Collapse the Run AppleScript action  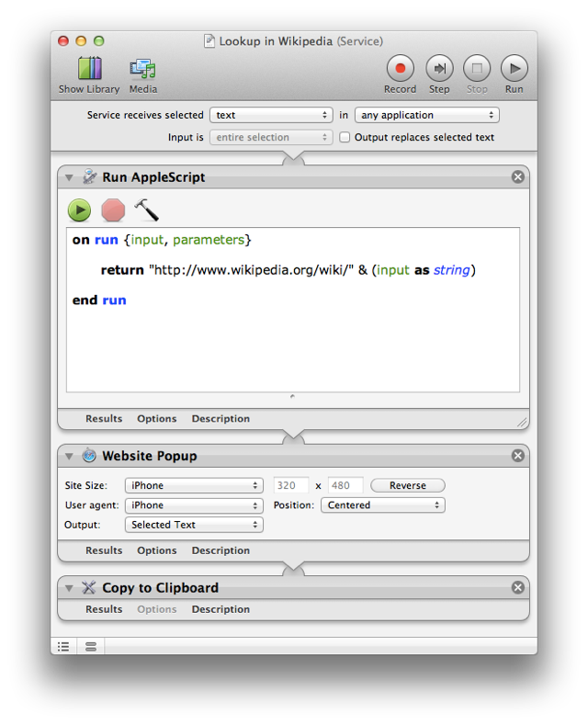pos(70,177)
